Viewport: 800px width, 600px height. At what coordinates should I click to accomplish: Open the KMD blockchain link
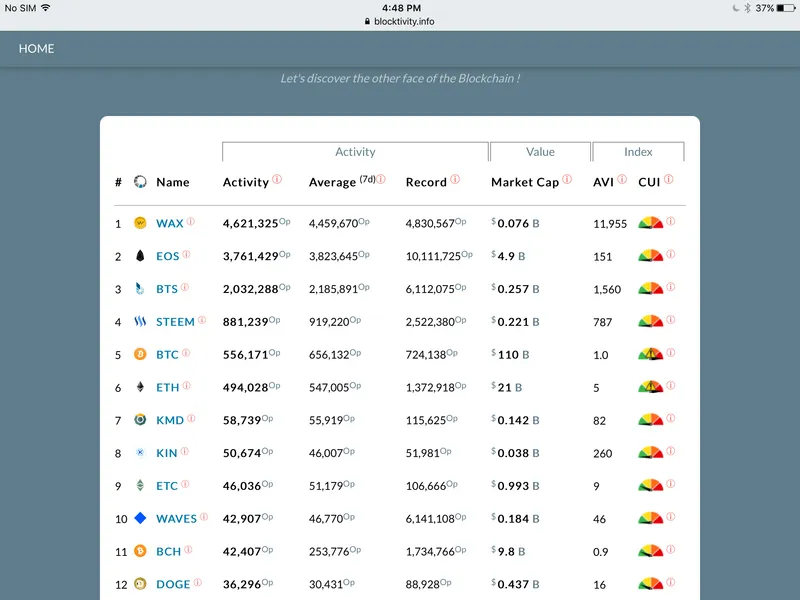170,420
